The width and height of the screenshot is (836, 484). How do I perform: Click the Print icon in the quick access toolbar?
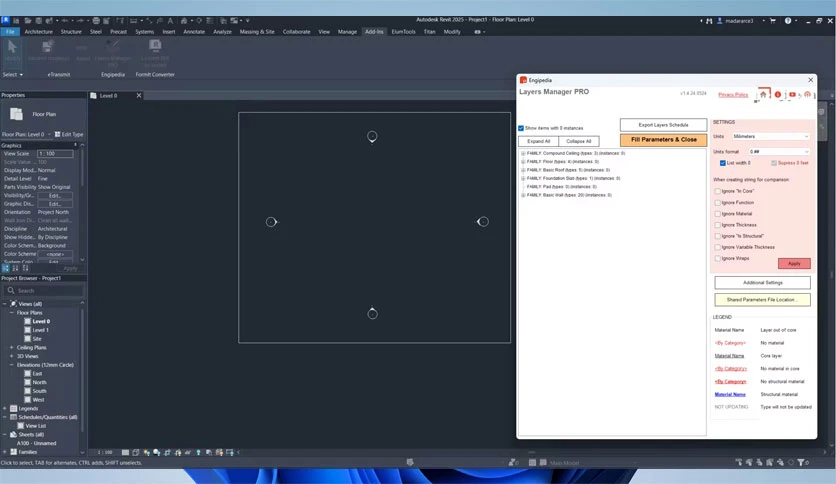tap(96, 21)
